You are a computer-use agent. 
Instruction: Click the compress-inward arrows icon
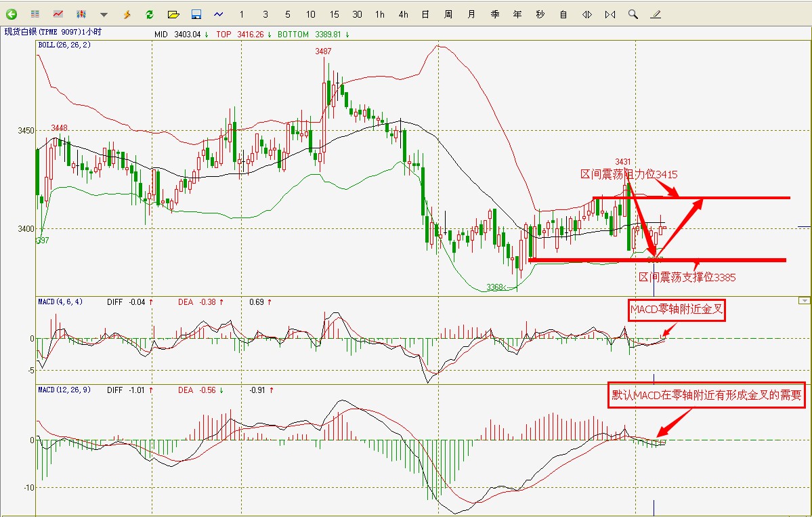610,14
